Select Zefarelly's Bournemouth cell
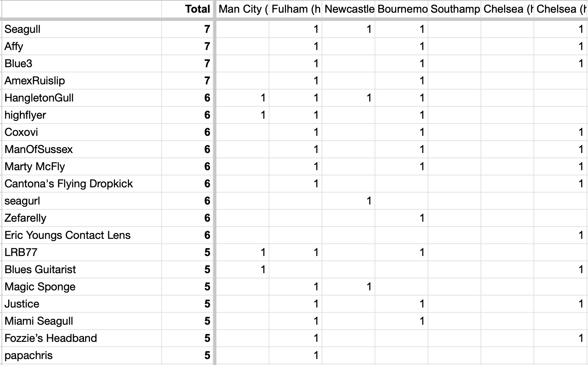 (x=401, y=218)
